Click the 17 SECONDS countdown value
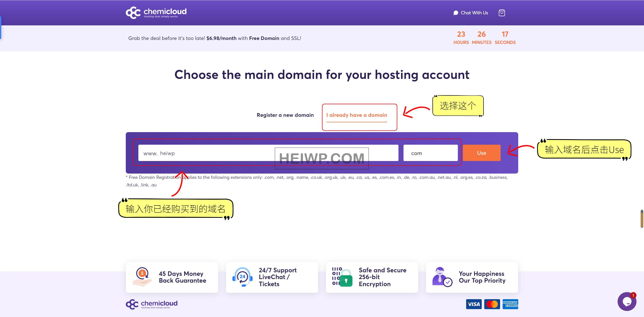Screen dimensions: 644x317 click(505, 38)
